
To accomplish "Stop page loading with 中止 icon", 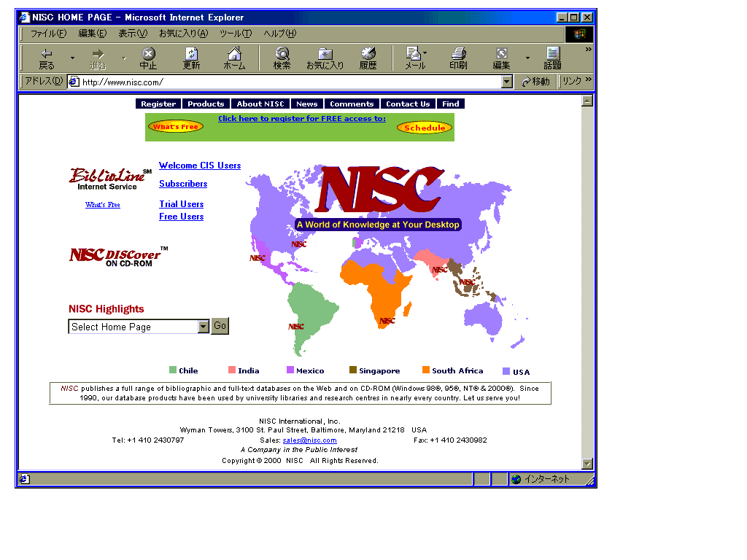I will (x=148, y=58).
